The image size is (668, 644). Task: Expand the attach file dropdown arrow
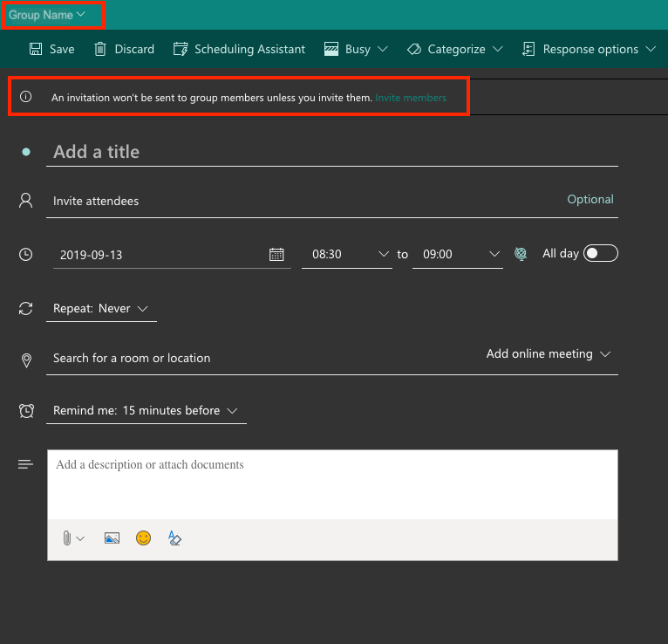[80, 538]
